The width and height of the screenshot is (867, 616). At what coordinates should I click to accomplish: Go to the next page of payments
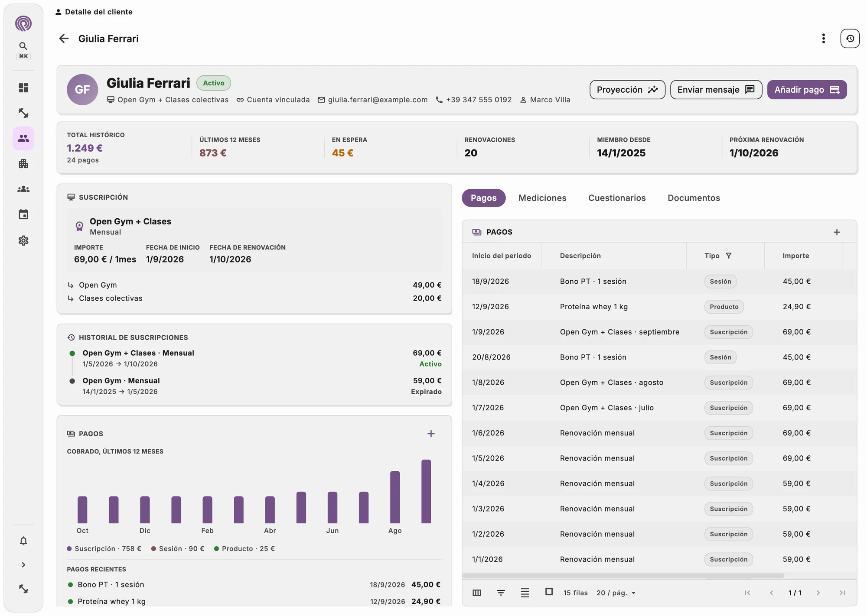pos(818,593)
